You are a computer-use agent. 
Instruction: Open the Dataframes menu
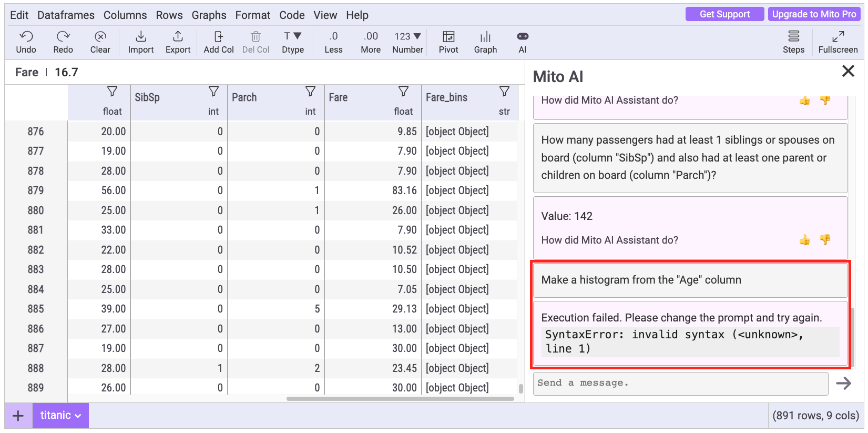[66, 15]
